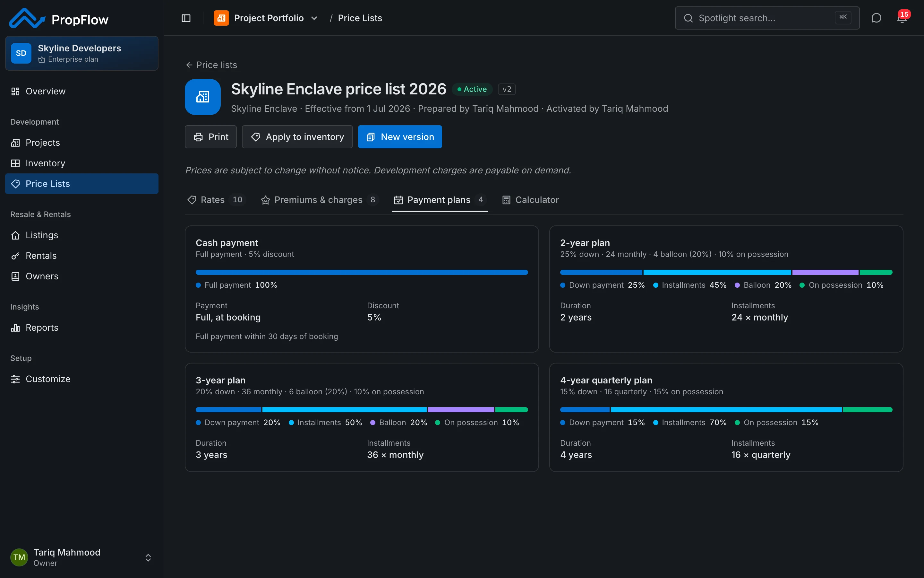Expand the Project Portfolio dropdown
This screenshot has height=578, width=924.
point(314,18)
